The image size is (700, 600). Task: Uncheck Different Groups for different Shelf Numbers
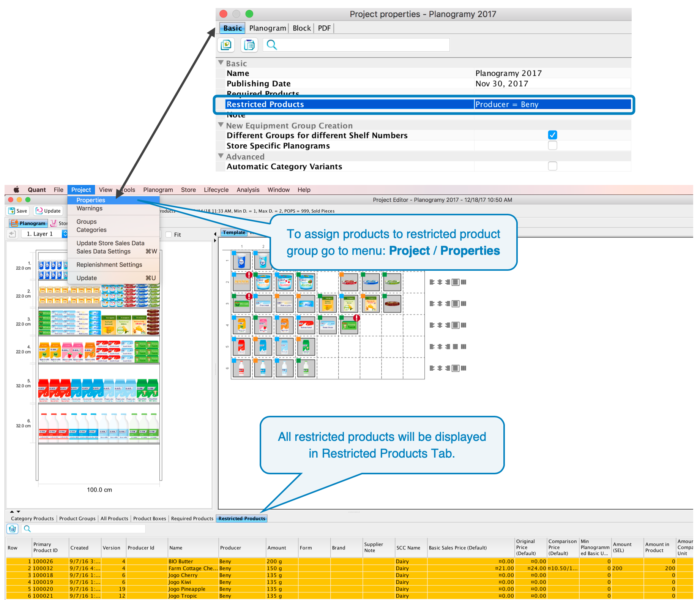pyautogui.click(x=552, y=135)
